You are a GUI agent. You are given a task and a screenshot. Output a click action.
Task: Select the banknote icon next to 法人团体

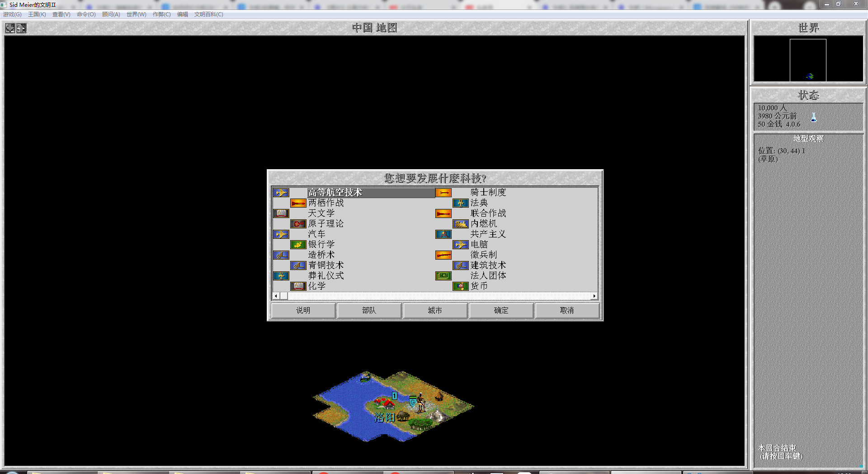click(x=443, y=276)
